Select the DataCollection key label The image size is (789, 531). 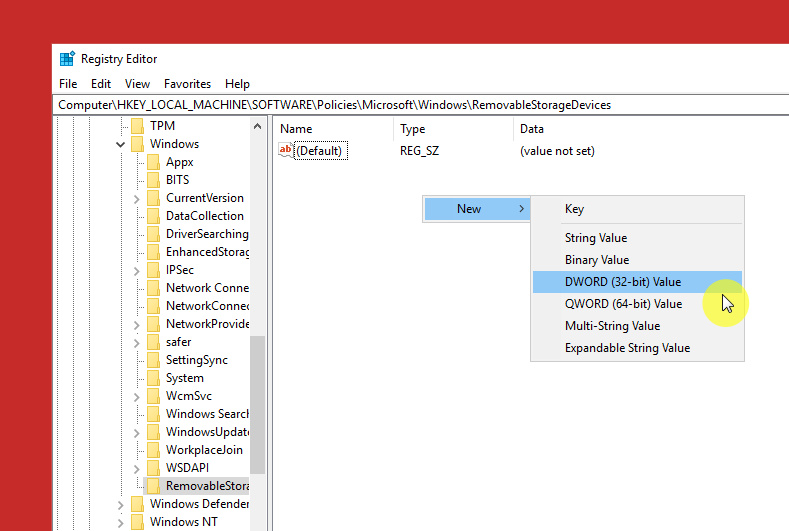(x=205, y=216)
